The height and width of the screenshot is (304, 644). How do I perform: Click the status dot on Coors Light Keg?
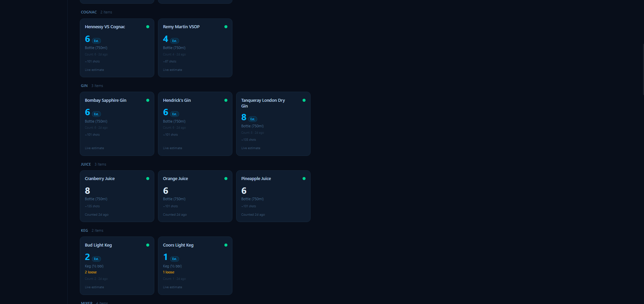coord(226,245)
